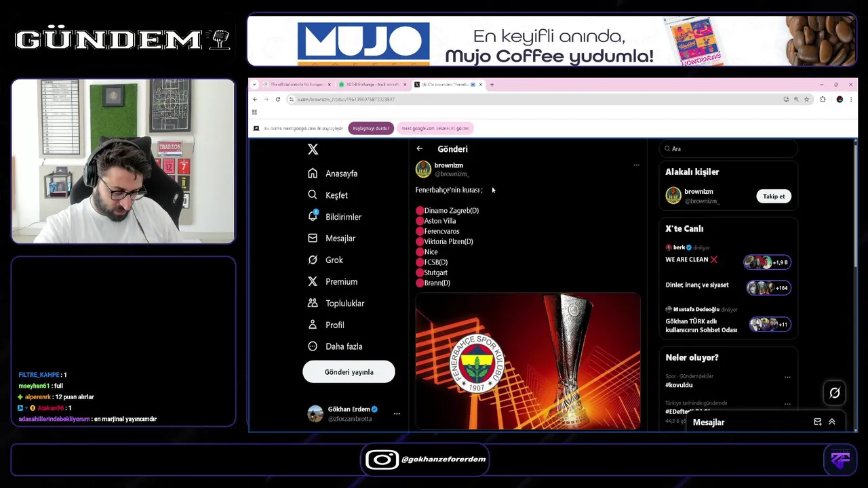Open the tab search dropdown arrow
Image resolution: width=868 pixels, height=488 pixels.
pos(255,85)
